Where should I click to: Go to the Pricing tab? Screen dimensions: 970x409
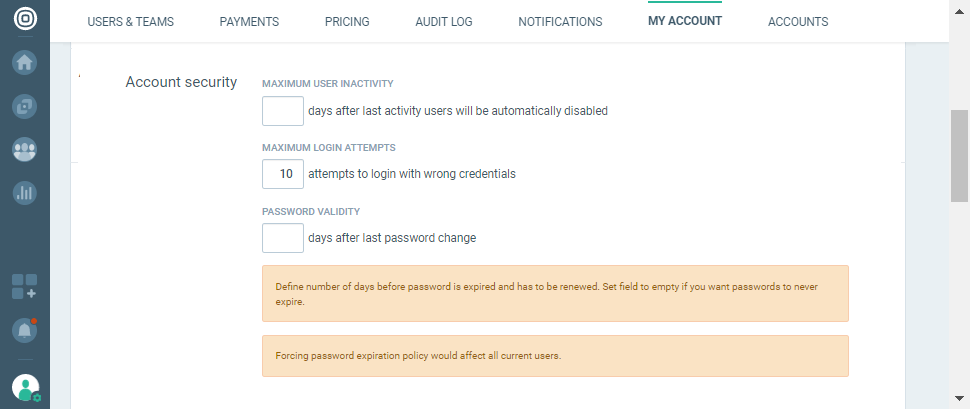[347, 22]
